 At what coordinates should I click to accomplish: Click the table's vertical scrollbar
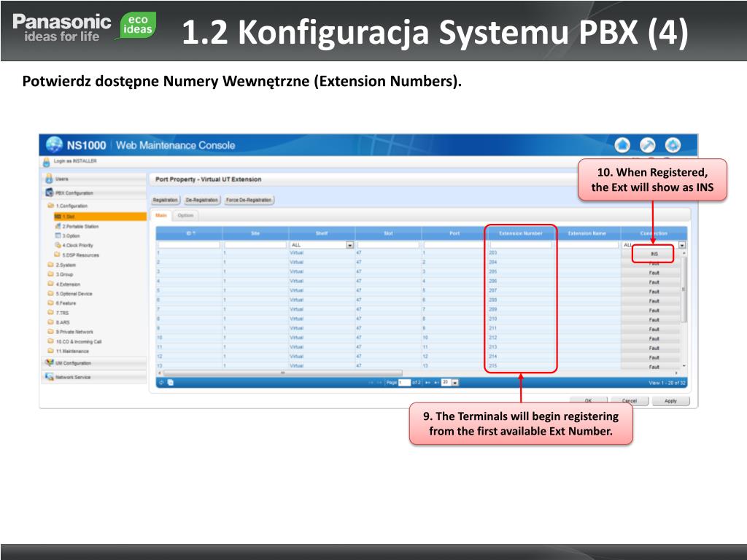coord(684,289)
